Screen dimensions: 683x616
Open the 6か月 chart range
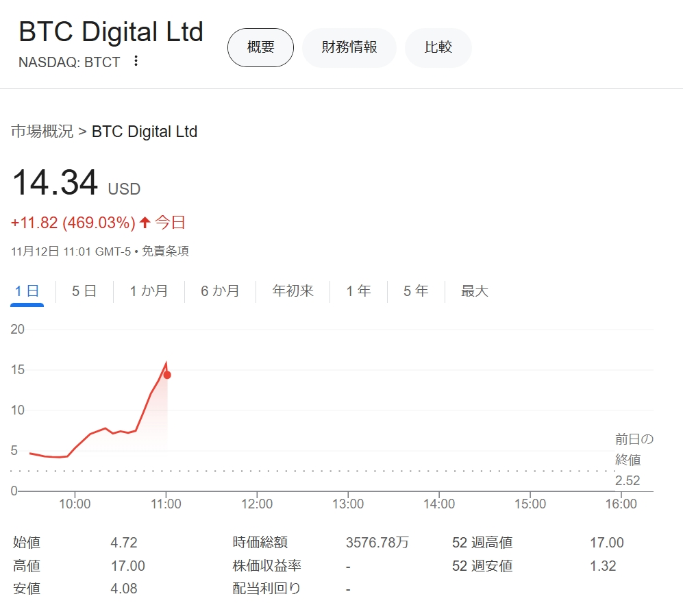click(x=219, y=291)
